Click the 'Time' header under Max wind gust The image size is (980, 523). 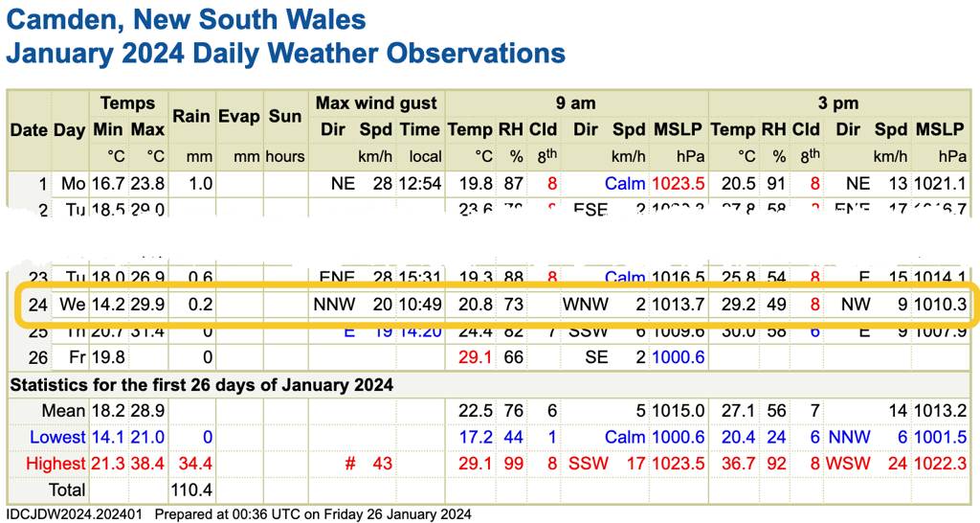[419, 130]
